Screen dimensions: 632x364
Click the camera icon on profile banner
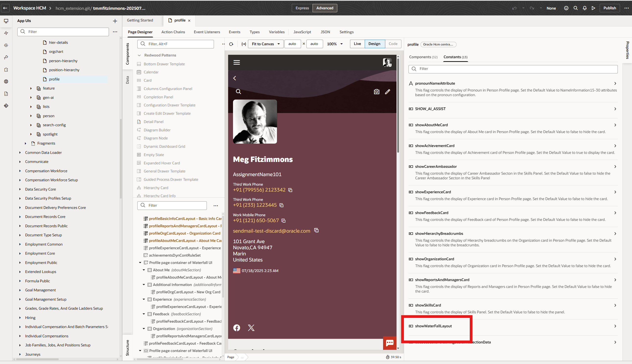pos(376,92)
